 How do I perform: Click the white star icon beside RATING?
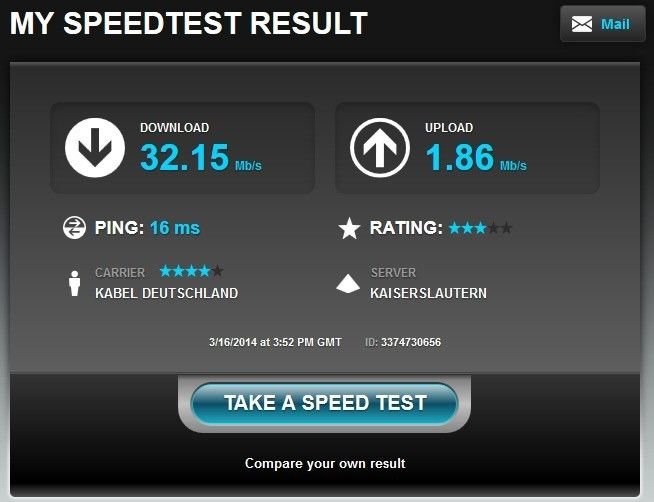(349, 228)
